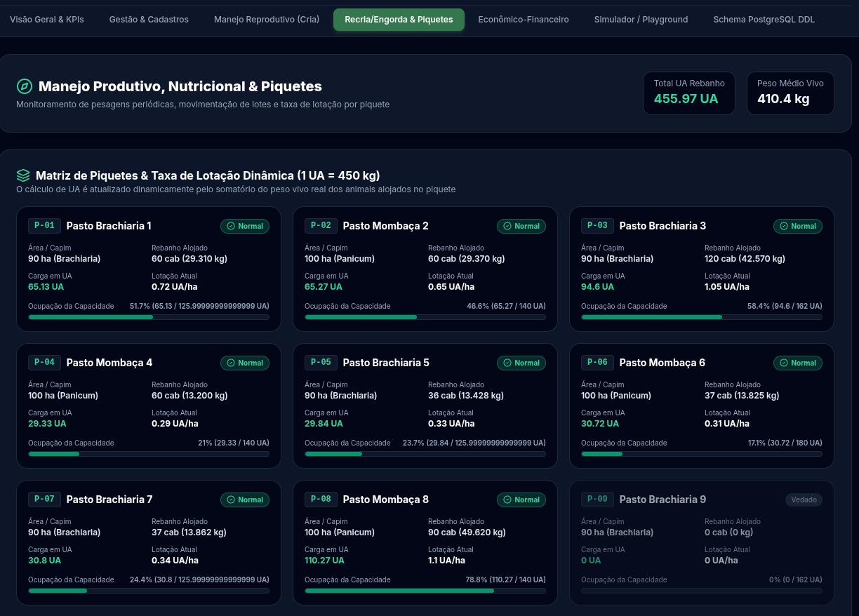Click the capacity progress bar of Pasto Mombaça 8
The width and height of the screenshot is (859, 616).
425,591
